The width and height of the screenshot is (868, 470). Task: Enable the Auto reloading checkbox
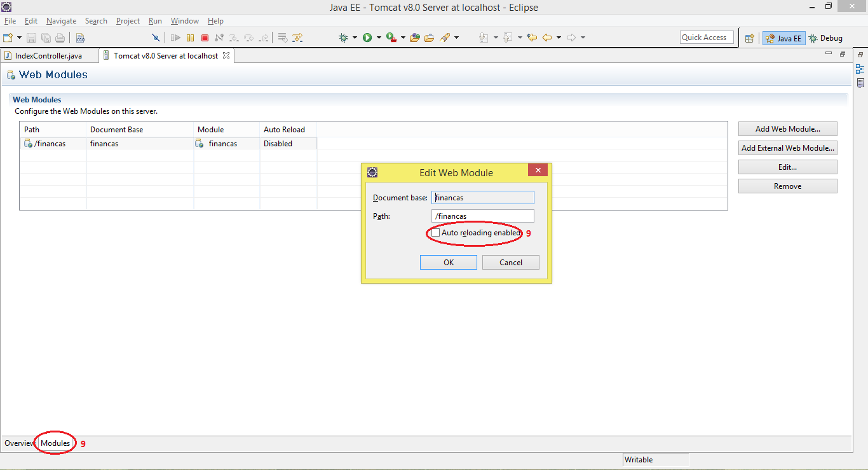coord(435,233)
